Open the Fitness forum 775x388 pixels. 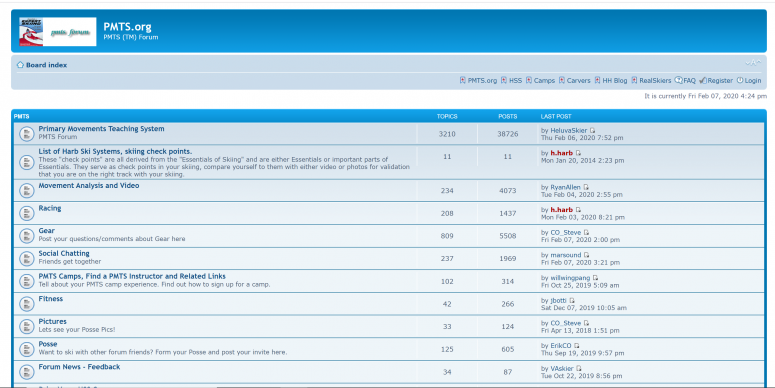click(x=51, y=299)
